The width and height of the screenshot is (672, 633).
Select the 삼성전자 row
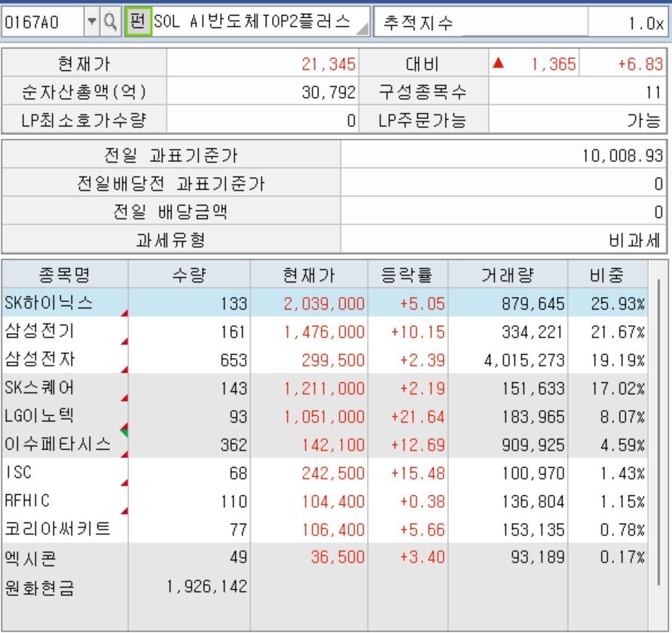pyautogui.click(x=325, y=359)
